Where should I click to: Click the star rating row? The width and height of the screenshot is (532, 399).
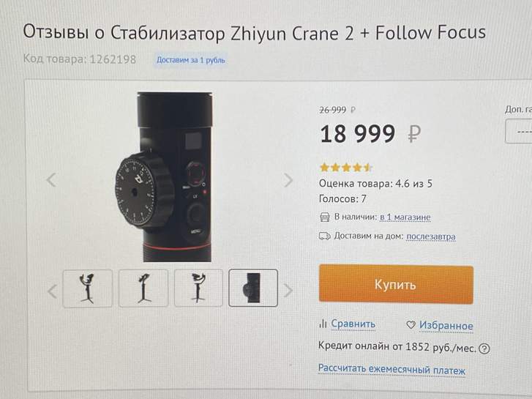346,168
